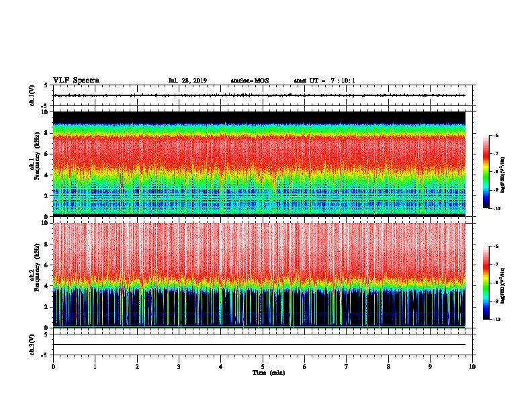Click the VLF Spectra plot title
Image resolution: width=532 pixels, height=411 pixels.
pyautogui.click(x=76, y=81)
